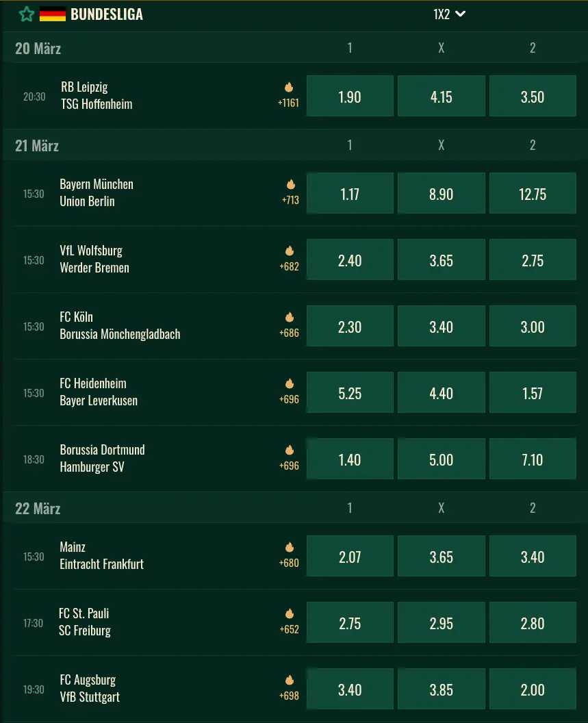The width and height of the screenshot is (588, 723).
Task: Click the flame icon beside FC Augsburg game
Action: [289, 680]
